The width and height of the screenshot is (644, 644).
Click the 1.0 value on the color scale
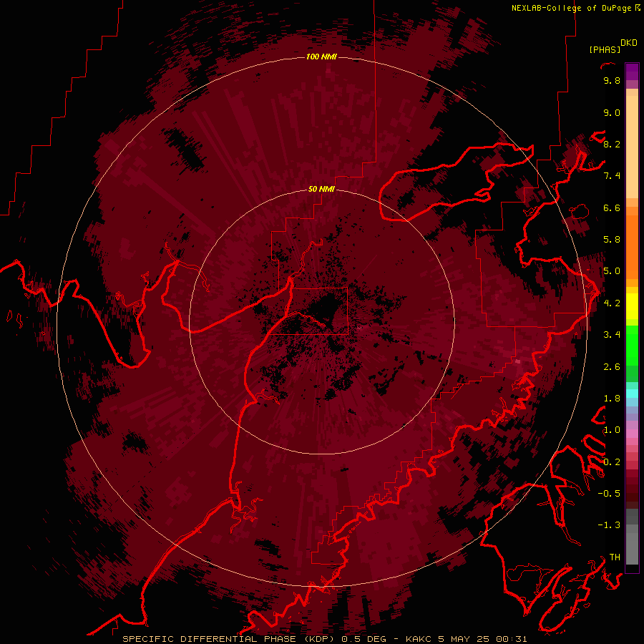(x=612, y=430)
